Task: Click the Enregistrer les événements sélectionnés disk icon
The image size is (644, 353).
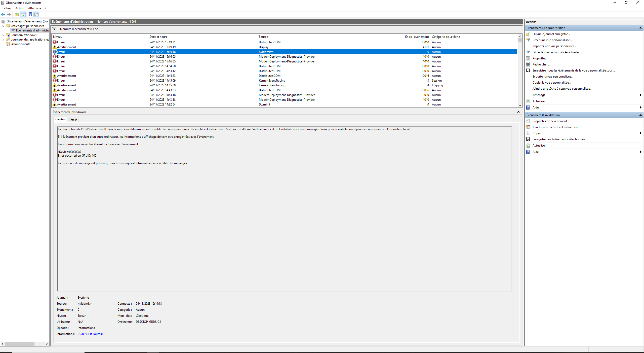Action: pos(528,139)
